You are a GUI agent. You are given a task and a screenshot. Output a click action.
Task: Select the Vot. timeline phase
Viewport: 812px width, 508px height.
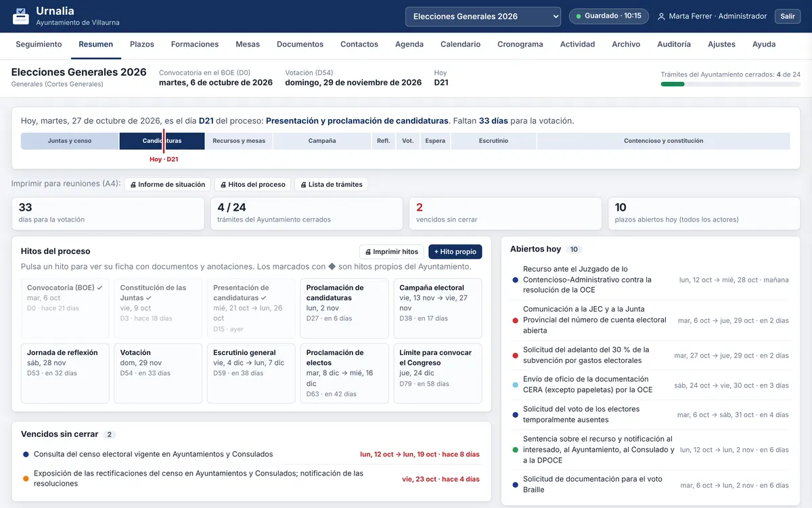coord(407,141)
